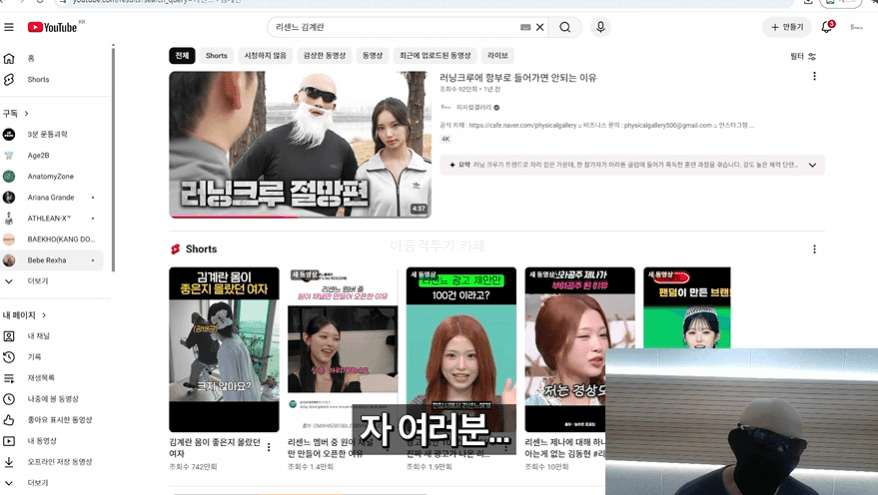The height and width of the screenshot is (495, 878).
Task: Open more options for 러닝크루 video
Action: [814, 76]
